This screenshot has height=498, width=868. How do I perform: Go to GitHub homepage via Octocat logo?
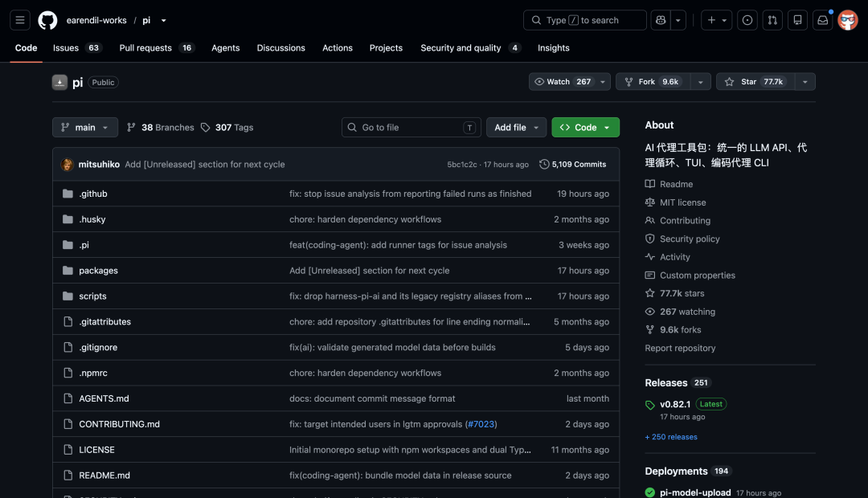(47, 20)
